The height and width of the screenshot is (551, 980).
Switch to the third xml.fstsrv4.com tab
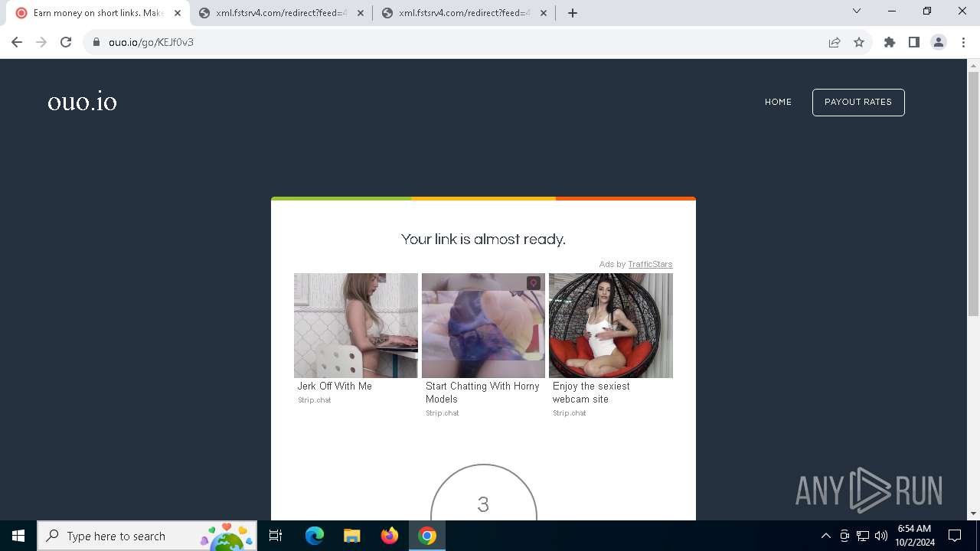pyautogui.click(x=464, y=13)
